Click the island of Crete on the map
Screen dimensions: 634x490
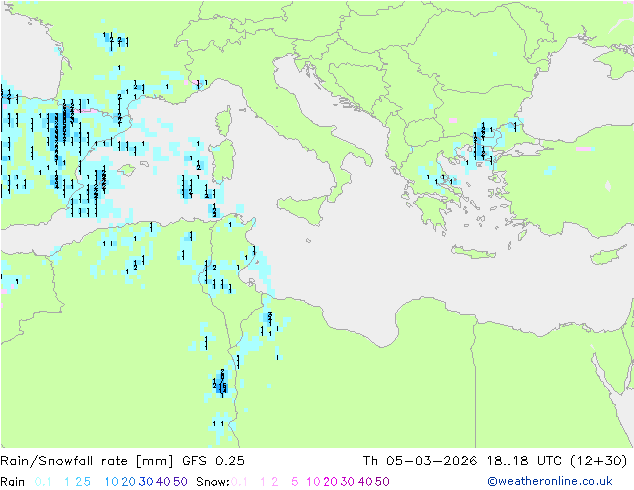pyautogui.click(x=473, y=252)
